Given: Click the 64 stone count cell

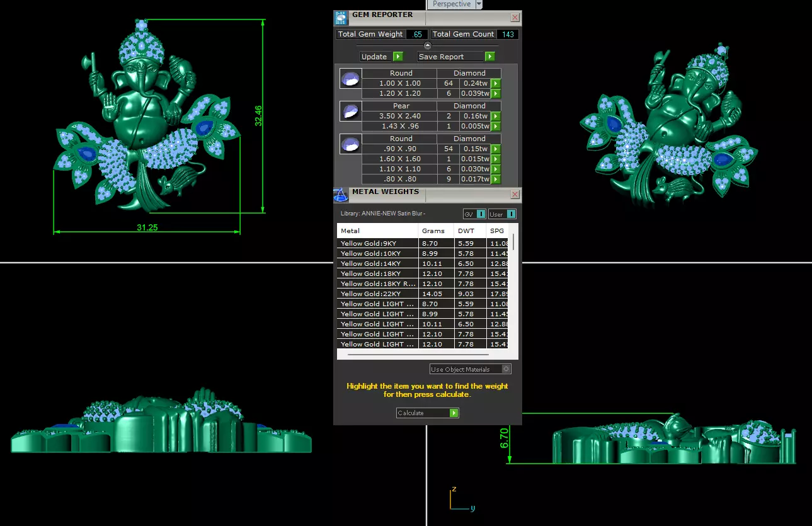Looking at the screenshot, I should coord(449,83).
